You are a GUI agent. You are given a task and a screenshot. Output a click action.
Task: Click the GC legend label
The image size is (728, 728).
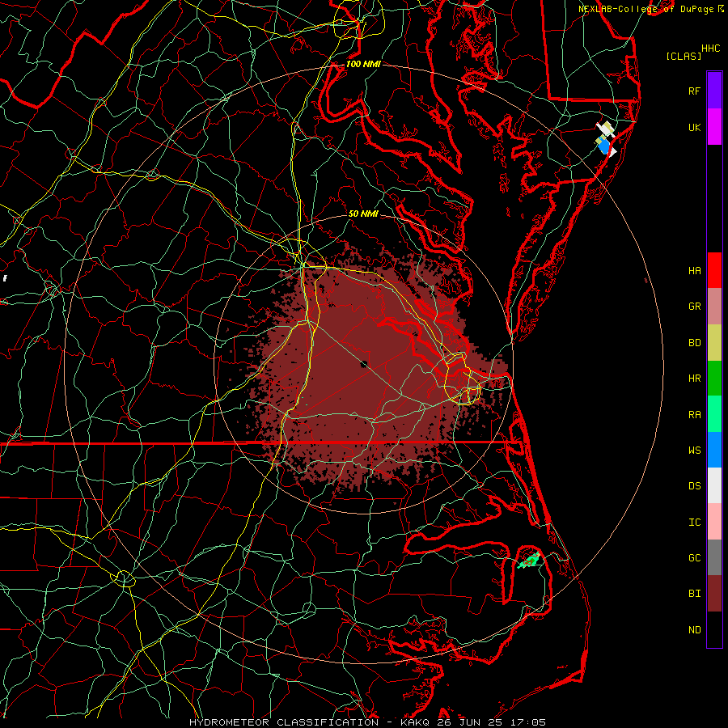(x=694, y=557)
